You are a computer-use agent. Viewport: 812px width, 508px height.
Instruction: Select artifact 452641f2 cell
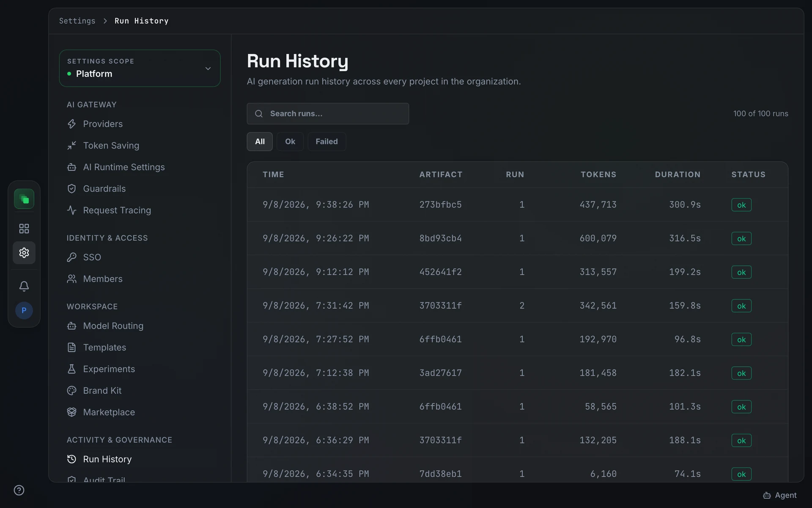440,272
